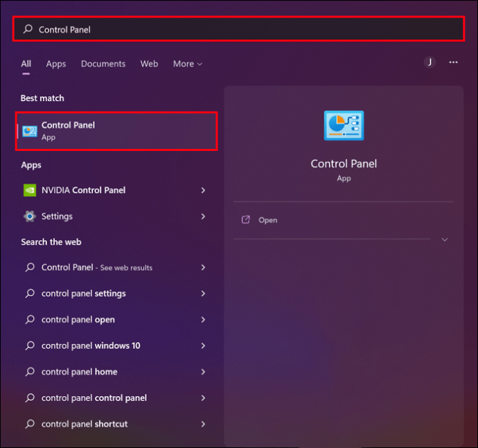The image size is (478, 448).
Task: Click search icon beside See web results
Action: point(30,267)
